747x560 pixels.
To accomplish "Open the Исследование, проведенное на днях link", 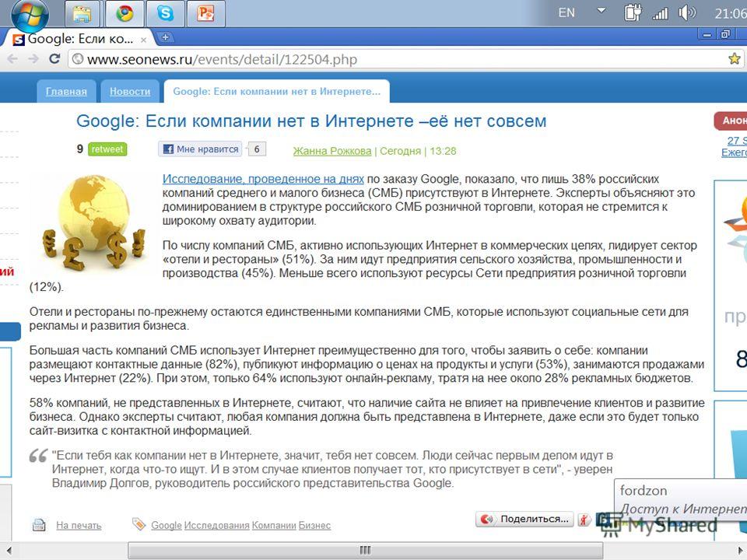I will pyautogui.click(x=263, y=179).
